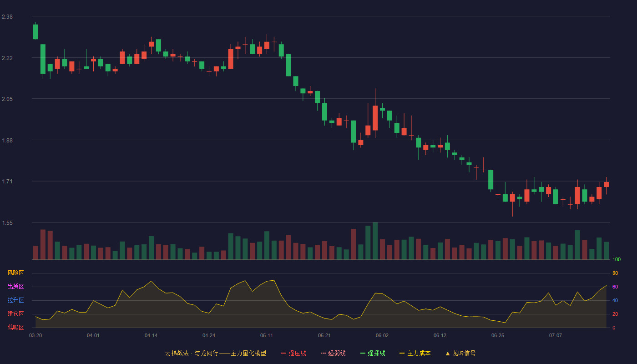Toggle the 强压线 legend entry
Image resolution: width=637 pixels, height=364 pixels.
pyautogui.click(x=293, y=353)
